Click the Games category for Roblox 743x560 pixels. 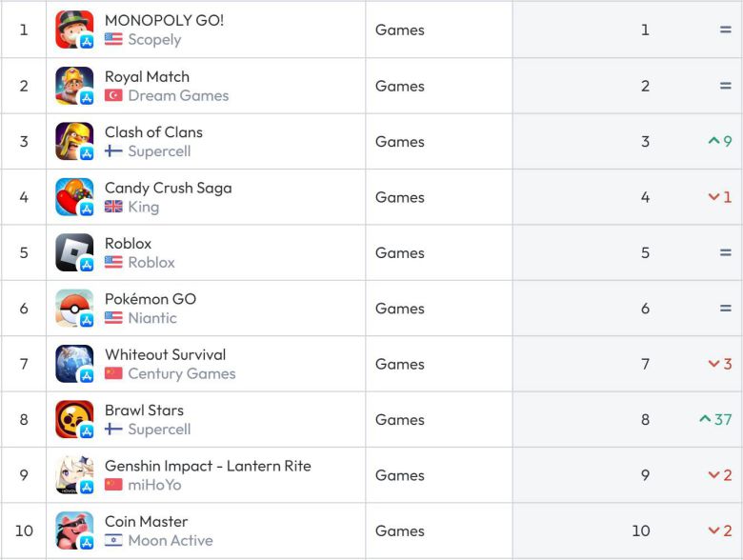(400, 253)
